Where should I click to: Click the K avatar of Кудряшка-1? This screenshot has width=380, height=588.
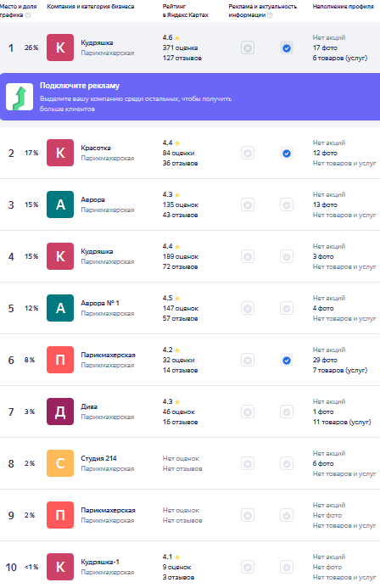tap(60, 567)
